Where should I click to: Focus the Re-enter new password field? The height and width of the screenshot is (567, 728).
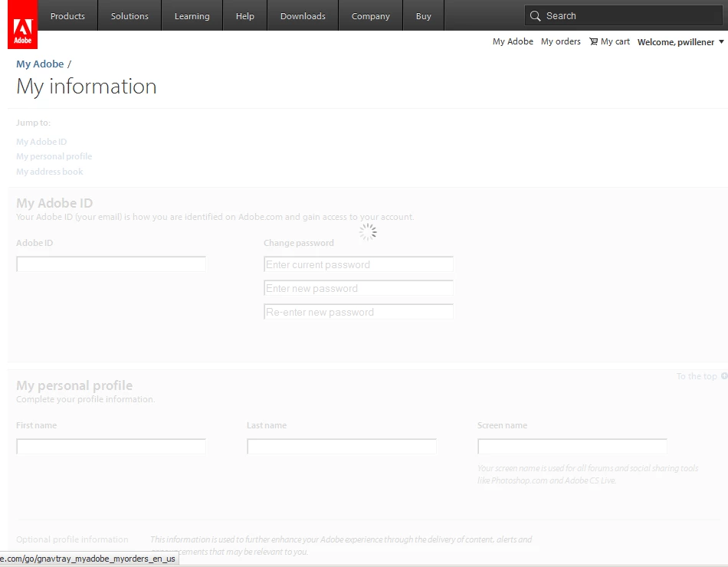pos(359,312)
